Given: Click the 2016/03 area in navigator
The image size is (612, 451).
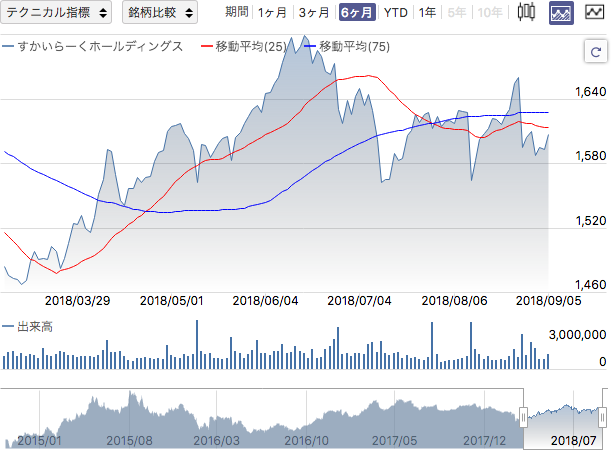Looking at the screenshot, I should [217, 440].
